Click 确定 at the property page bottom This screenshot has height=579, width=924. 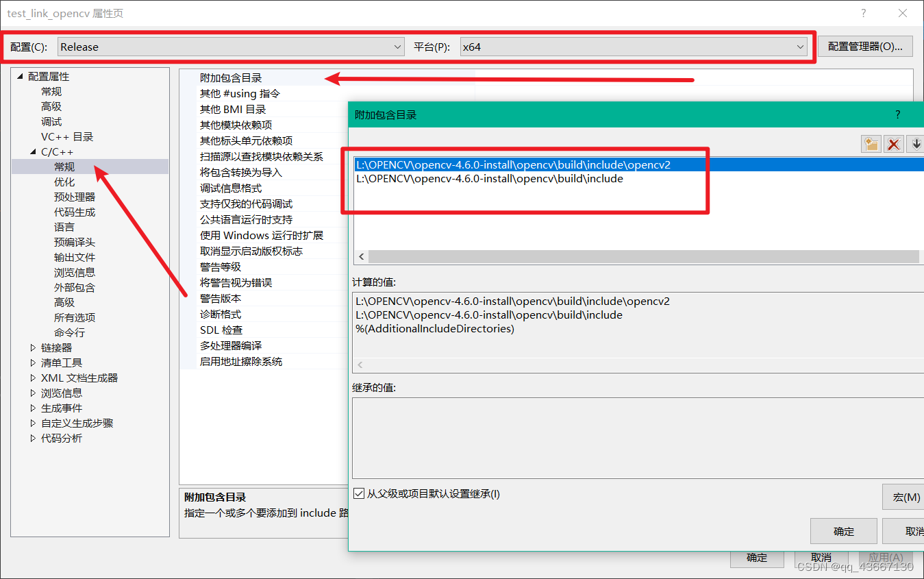pyautogui.click(x=757, y=558)
